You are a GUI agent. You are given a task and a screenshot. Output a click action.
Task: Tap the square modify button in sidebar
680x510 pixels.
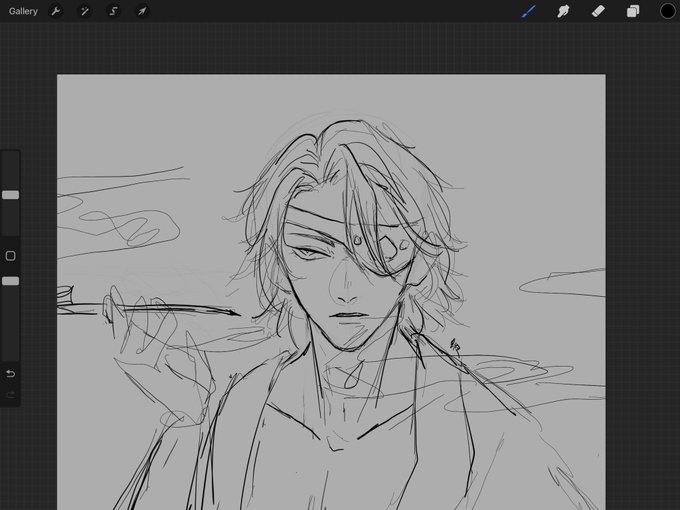click(10, 256)
